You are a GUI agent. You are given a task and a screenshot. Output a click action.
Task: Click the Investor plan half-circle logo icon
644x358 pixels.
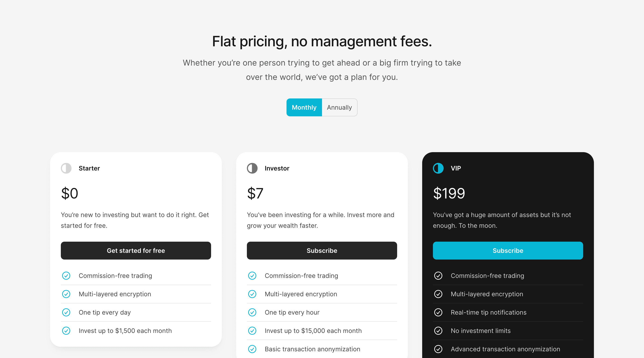252,168
